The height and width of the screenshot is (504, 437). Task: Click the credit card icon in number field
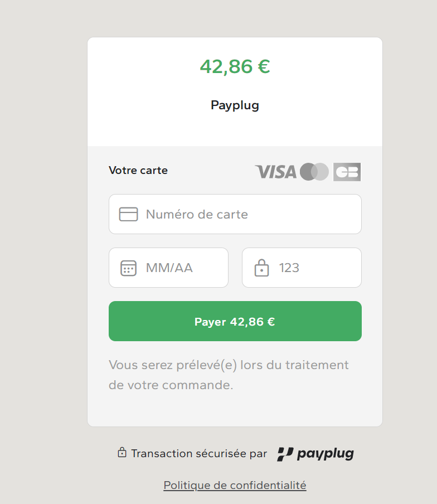129,214
